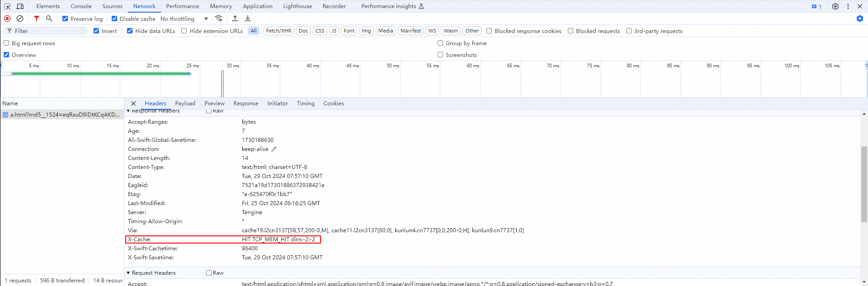Open the Payload tab of the request
The height and width of the screenshot is (286, 868).
pyautogui.click(x=185, y=103)
